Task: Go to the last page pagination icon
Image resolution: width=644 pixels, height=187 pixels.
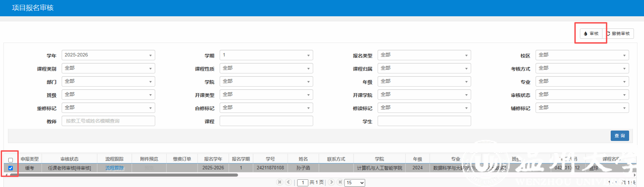Action: pos(340,182)
